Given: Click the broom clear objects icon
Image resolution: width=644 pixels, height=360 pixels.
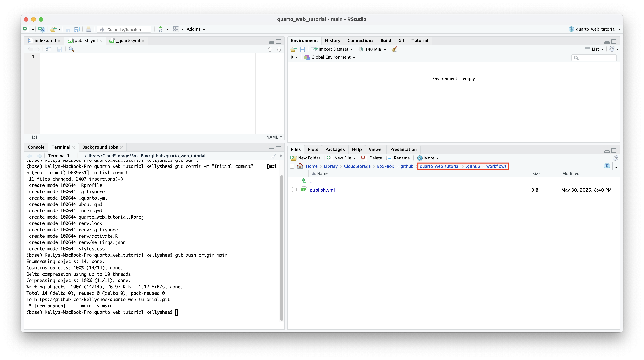Looking at the screenshot, I should coord(395,49).
